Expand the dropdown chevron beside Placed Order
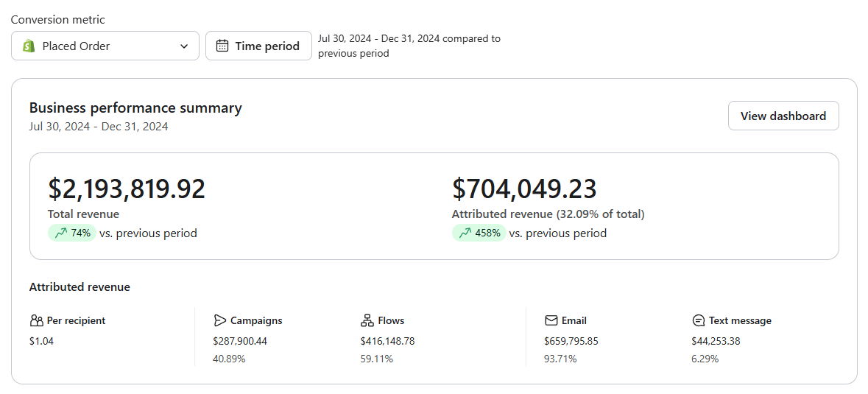This screenshot has height=394, width=868. tap(184, 46)
